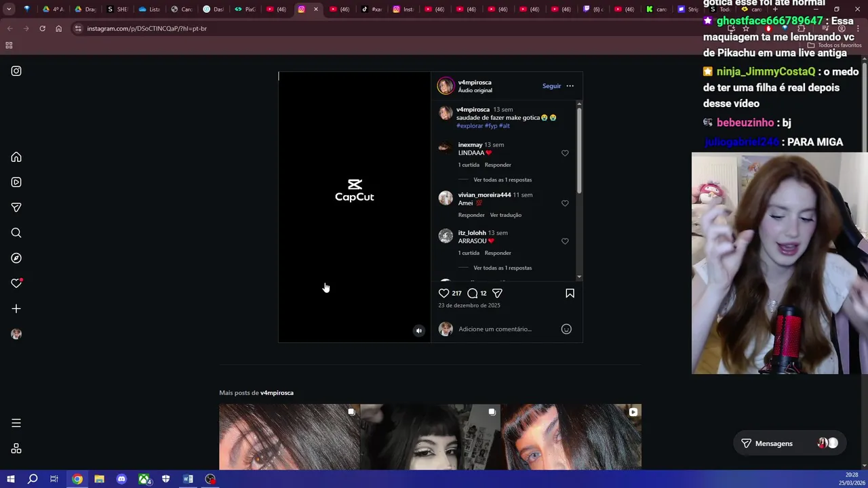This screenshot has width=868, height=488.
Task: Like vivian_moreira444's comment Amei
Action: pos(565,203)
